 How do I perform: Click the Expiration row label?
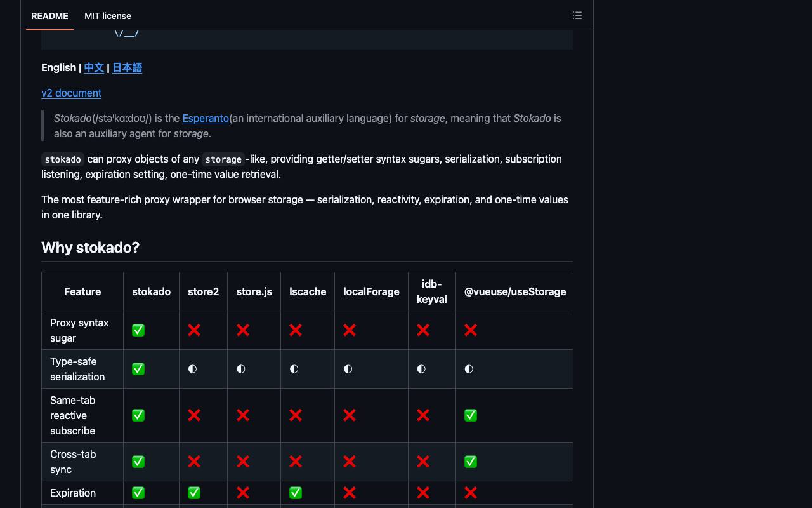click(73, 493)
